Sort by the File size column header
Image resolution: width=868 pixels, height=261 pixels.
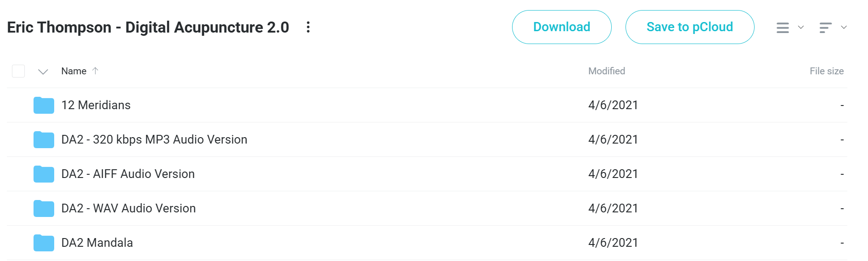pyautogui.click(x=827, y=71)
